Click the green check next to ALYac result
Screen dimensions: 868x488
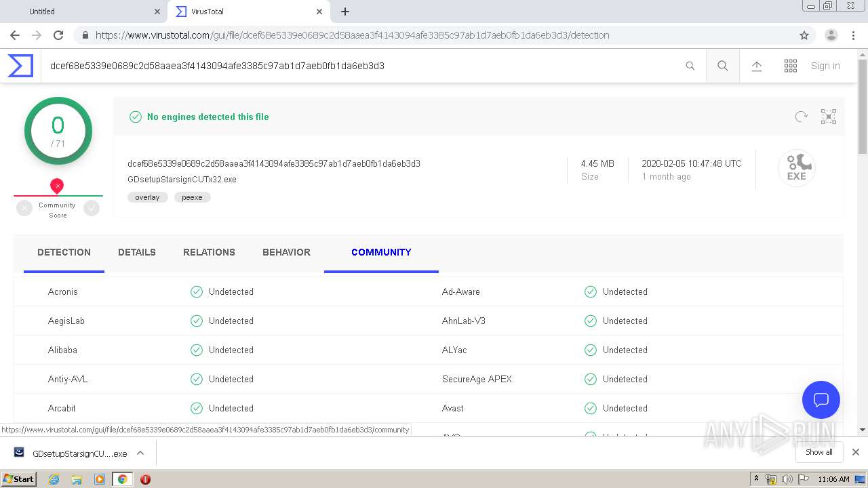click(x=591, y=350)
